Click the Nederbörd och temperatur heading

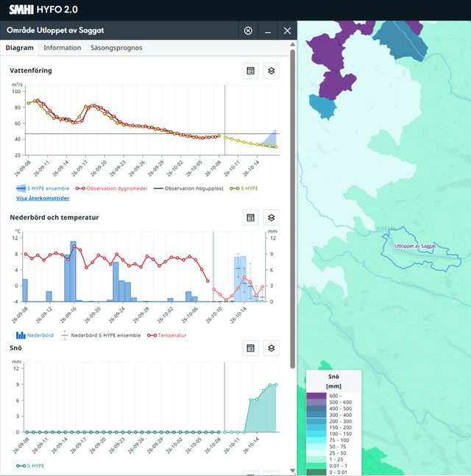54,217
